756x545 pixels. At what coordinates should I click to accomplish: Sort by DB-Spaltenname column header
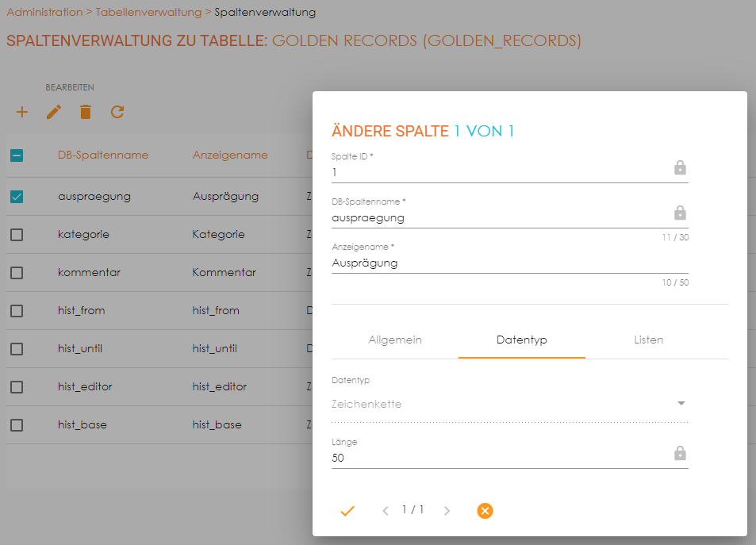click(x=103, y=155)
